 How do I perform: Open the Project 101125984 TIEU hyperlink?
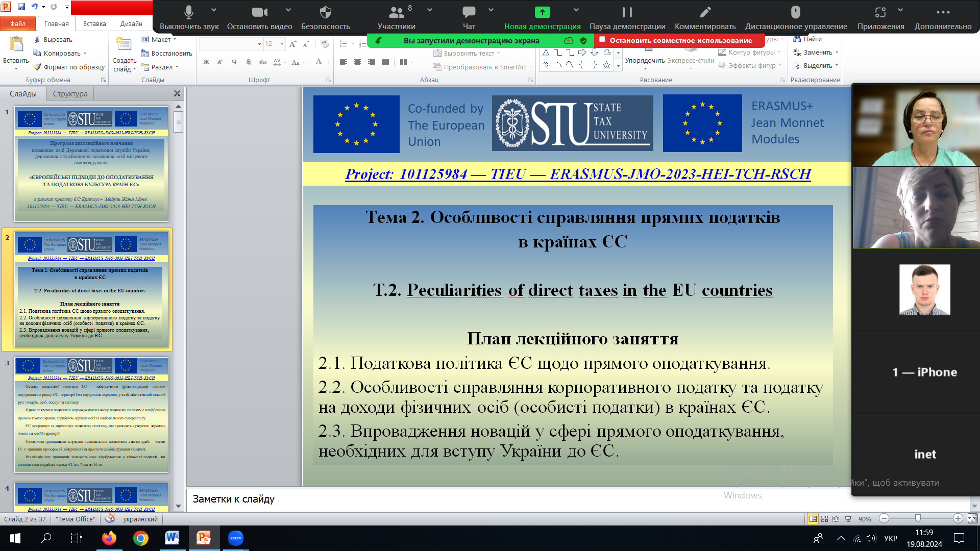pos(578,174)
